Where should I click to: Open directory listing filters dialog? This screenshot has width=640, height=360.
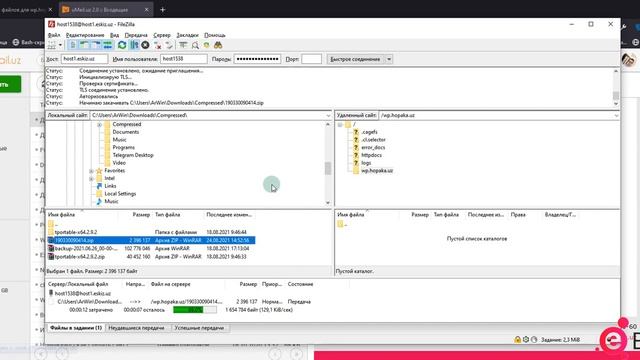183,45
